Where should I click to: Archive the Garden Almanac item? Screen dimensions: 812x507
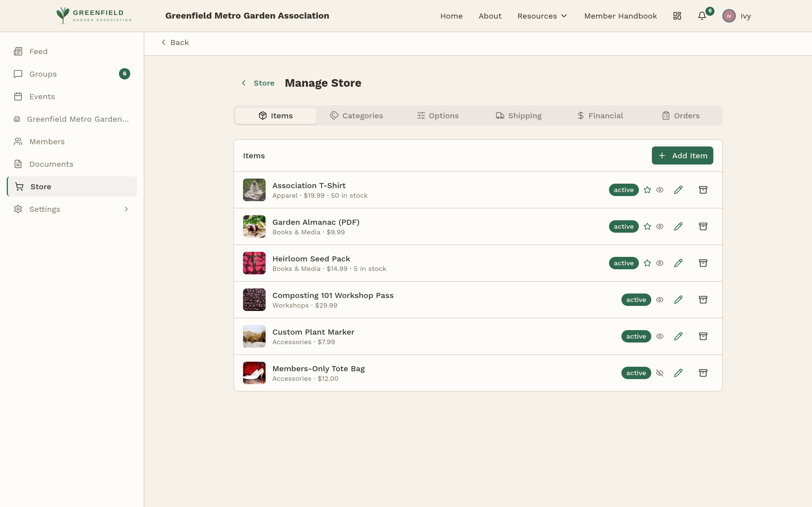(x=703, y=226)
